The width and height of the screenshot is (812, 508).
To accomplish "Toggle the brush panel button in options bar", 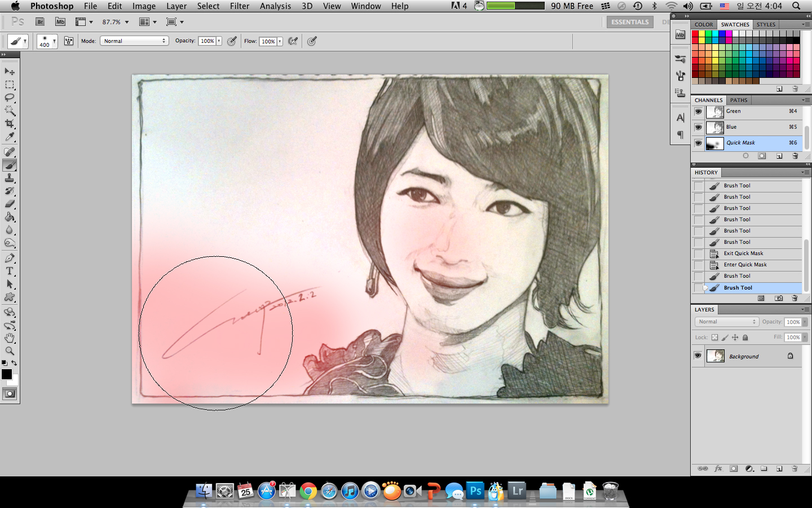I will click(69, 41).
